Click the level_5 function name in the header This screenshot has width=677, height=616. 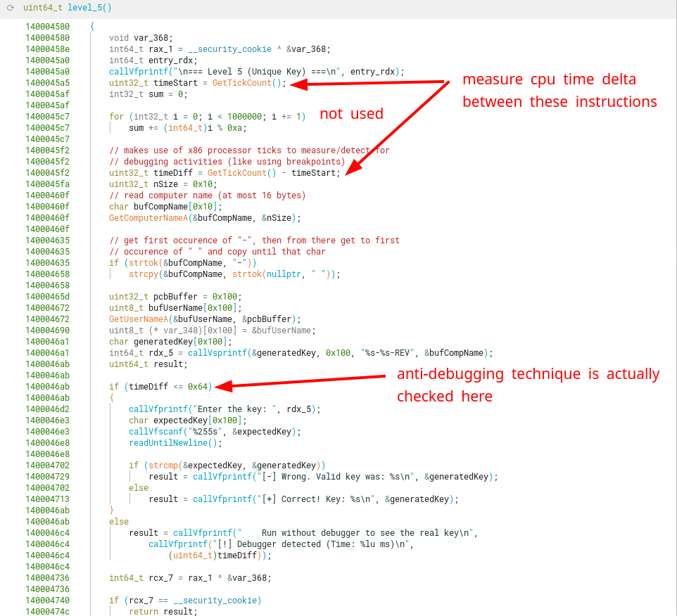(x=89, y=8)
